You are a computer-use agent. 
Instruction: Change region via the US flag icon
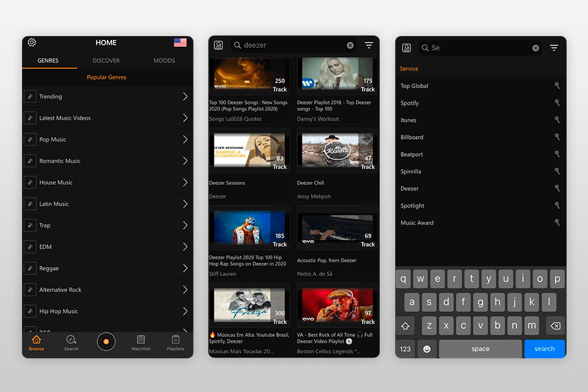179,42
